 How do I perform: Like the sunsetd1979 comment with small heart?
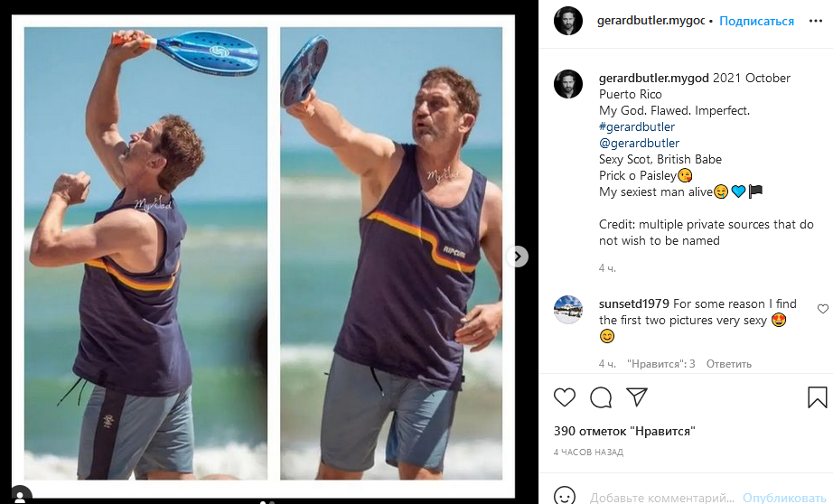tap(822, 309)
